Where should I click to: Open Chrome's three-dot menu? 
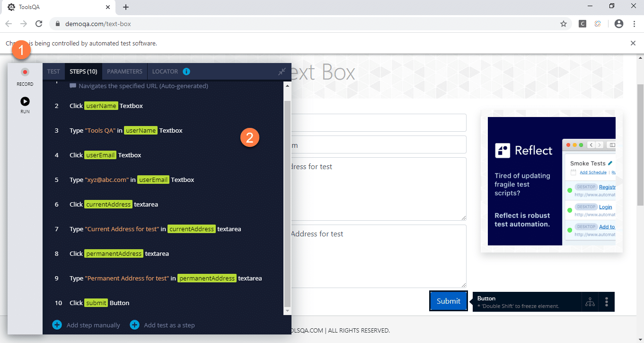(x=634, y=24)
